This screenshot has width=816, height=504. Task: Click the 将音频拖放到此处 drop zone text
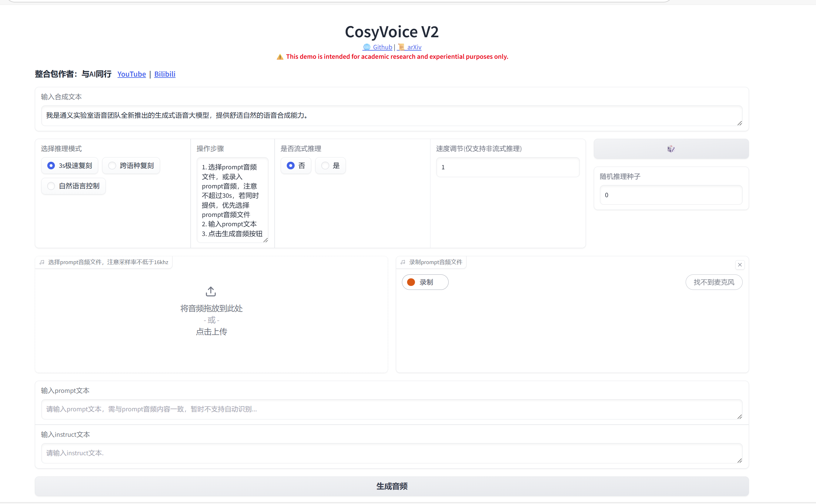(212, 308)
